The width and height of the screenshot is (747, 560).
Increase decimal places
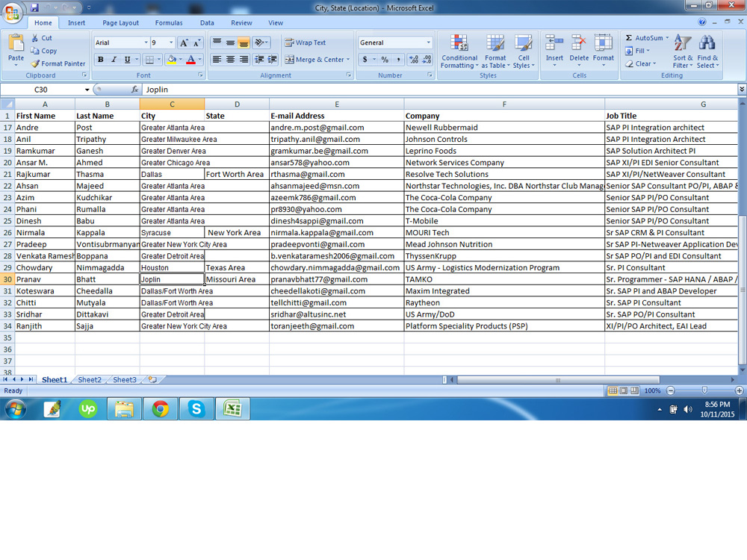click(x=413, y=60)
